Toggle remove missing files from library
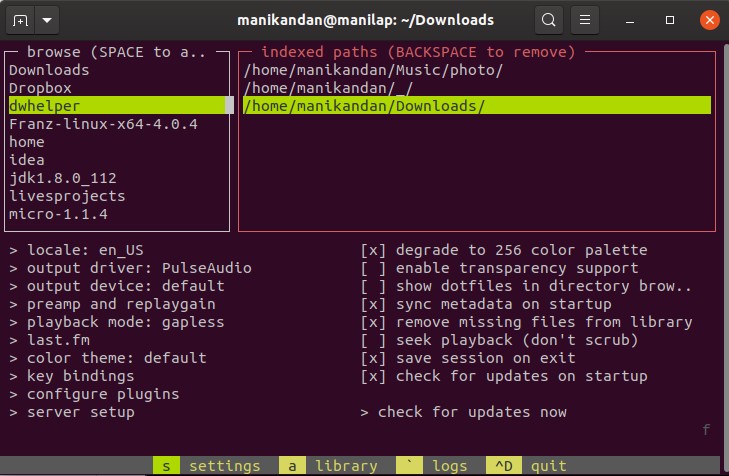 click(x=526, y=322)
